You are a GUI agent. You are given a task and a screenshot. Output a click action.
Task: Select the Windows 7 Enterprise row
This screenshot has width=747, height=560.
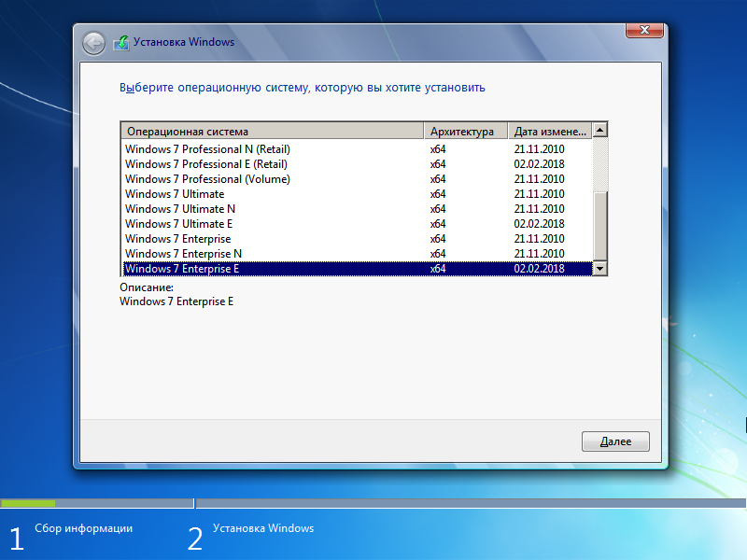coord(358,239)
